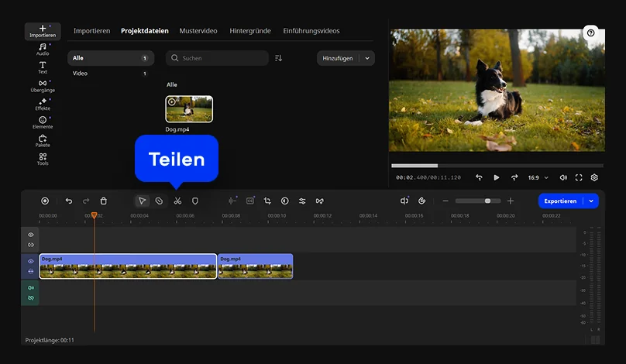Click the undo arrow in timeline toolbar
626x364 pixels.
coord(69,201)
